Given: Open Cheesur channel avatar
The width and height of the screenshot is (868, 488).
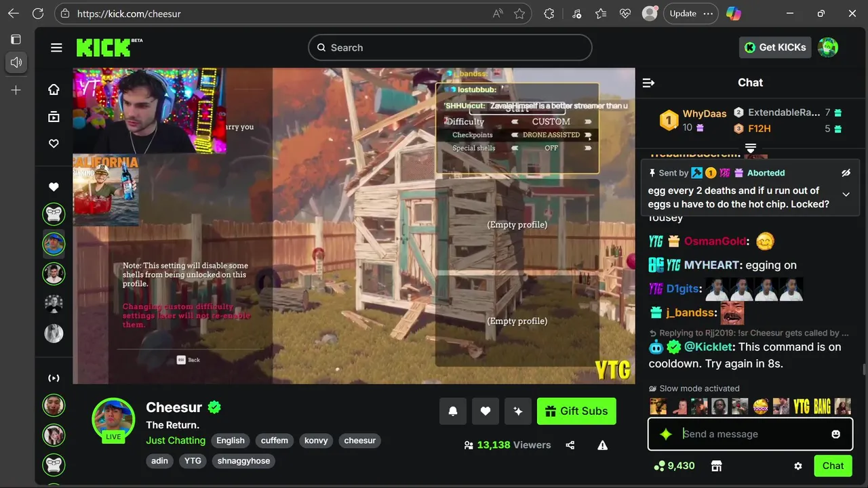Looking at the screenshot, I should coord(113,419).
